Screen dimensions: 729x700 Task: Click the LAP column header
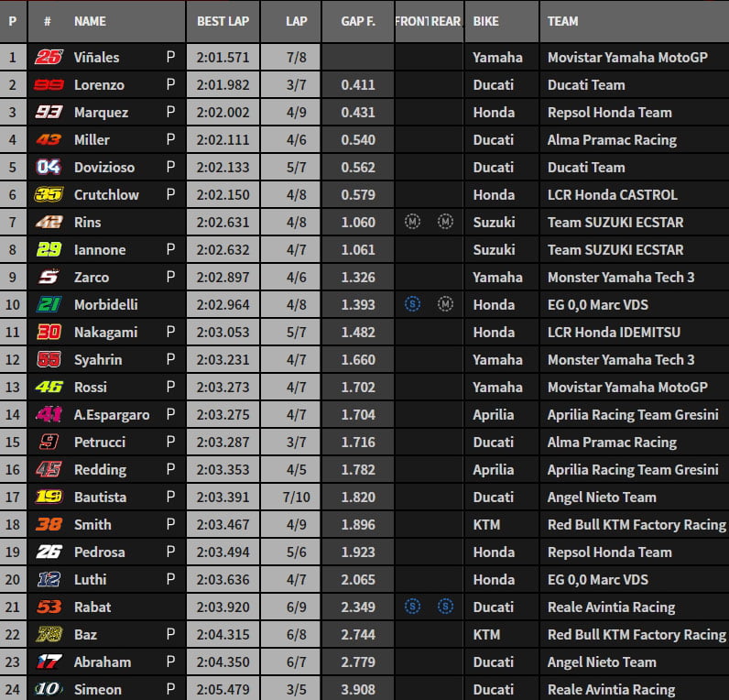[296, 21]
